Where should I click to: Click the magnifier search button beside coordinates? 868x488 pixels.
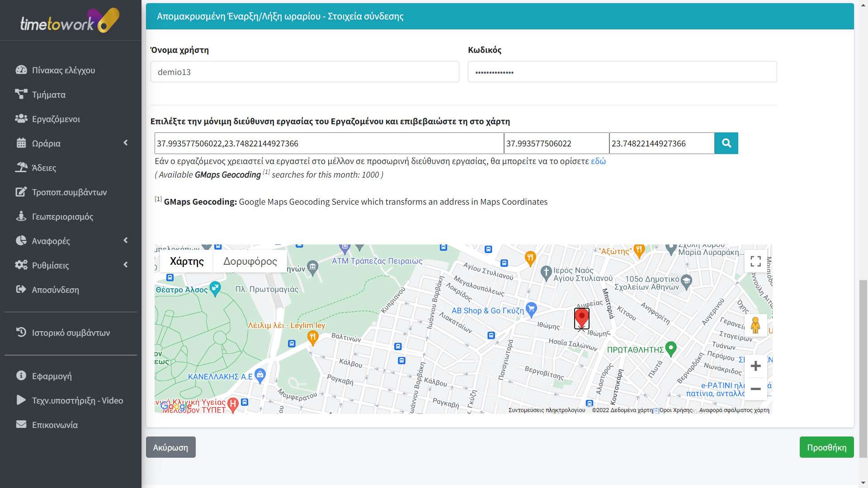tap(726, 143)
